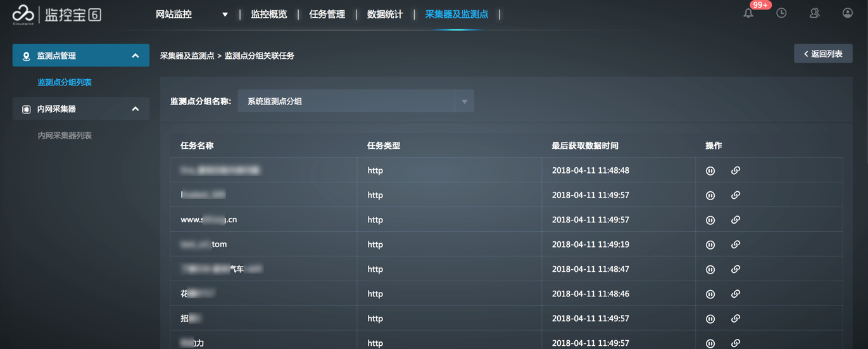Pause task in row timed 11:48:48
Viewport: 868px width, 349px height.
point(710,170)
